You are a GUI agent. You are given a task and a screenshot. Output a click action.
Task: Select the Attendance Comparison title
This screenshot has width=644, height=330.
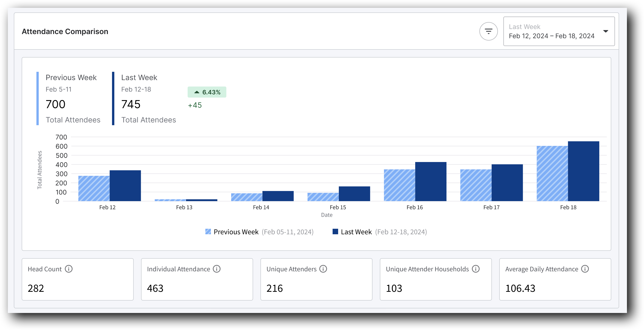click(x=65, y=32)
